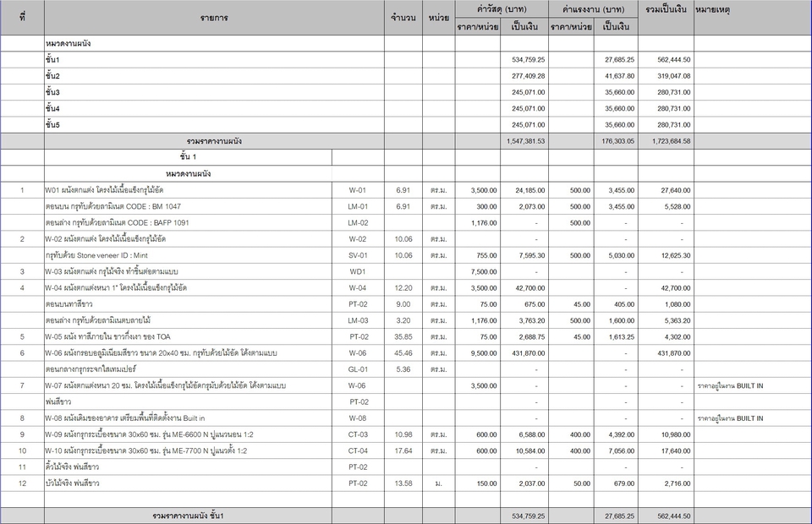The width and height of the screenshot is (812, 524).
Task: Select the จำนวน column header cell
Action: pyautogui.click(x=403, y=18)
